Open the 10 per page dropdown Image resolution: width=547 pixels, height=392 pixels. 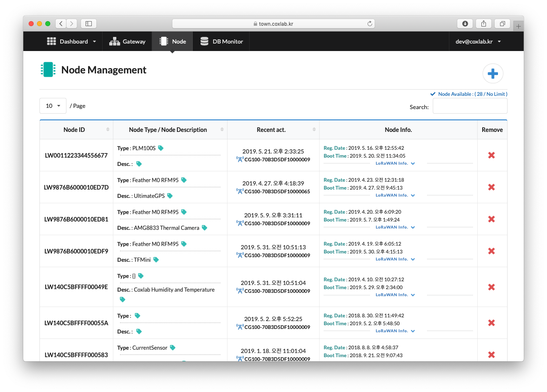click(53, 106)
